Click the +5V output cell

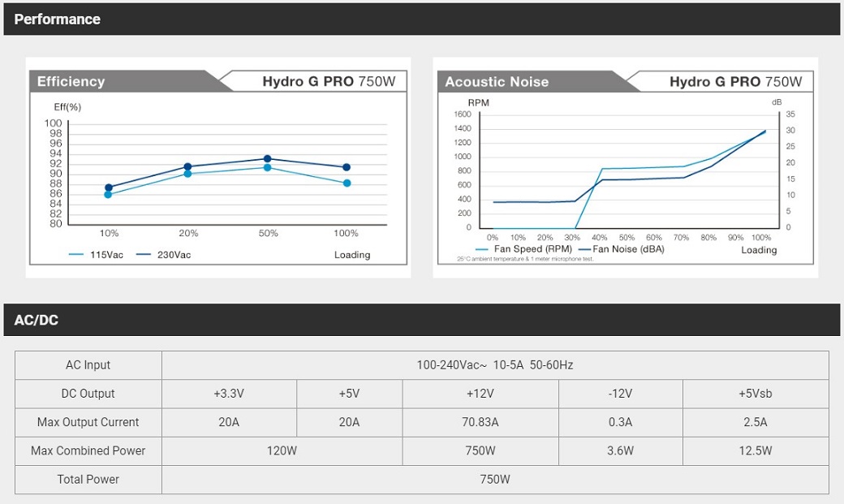349,394
